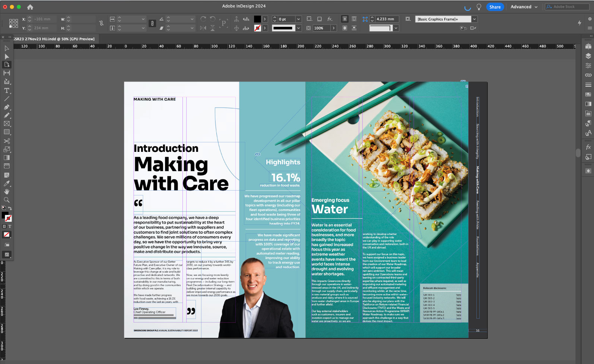
Task: Pick the Type tool
Action: 7,90
